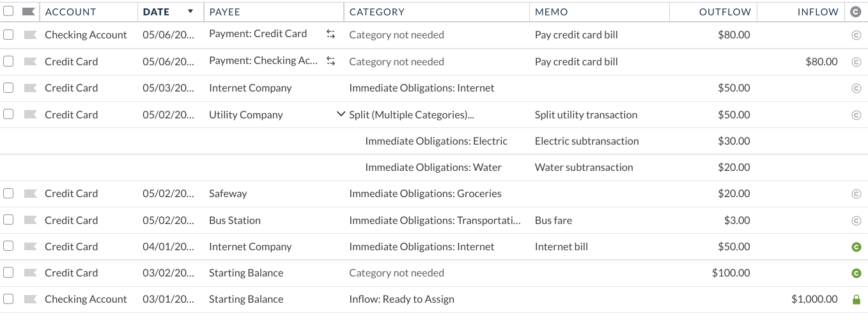Sort by the Date column header arrow
Image resolution: width=868 pixels, height=320 pixels.
coord(190,12)
